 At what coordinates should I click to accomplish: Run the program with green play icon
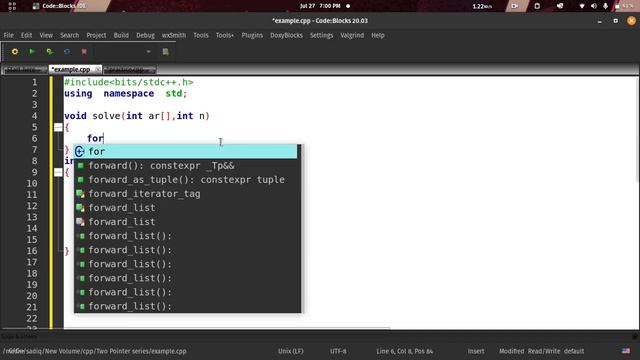[x=32, y=51]
